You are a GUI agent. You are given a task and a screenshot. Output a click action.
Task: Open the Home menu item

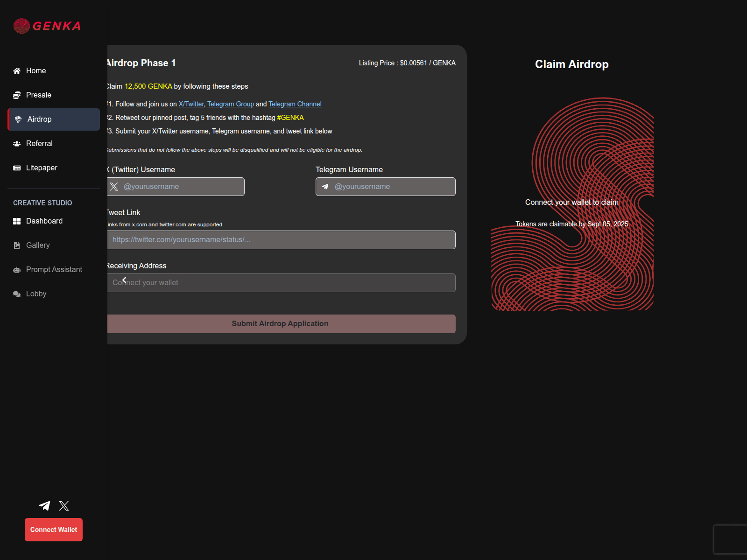(54, 71)
